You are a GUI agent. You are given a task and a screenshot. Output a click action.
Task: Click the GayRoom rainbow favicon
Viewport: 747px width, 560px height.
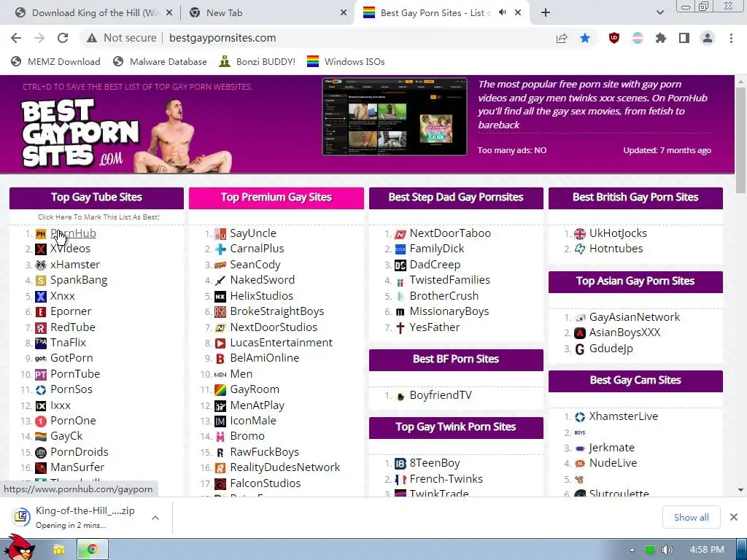click(220, 390)
